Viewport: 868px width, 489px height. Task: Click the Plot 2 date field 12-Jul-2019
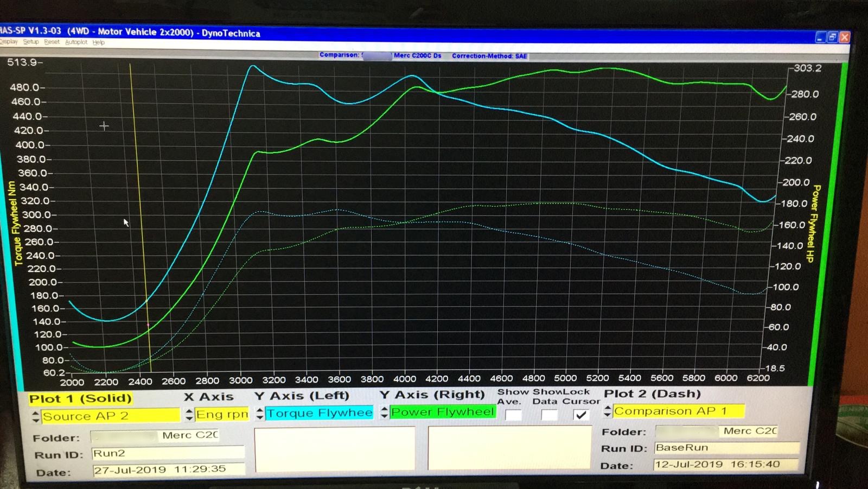pyautogui.click(x=726, y=465)
